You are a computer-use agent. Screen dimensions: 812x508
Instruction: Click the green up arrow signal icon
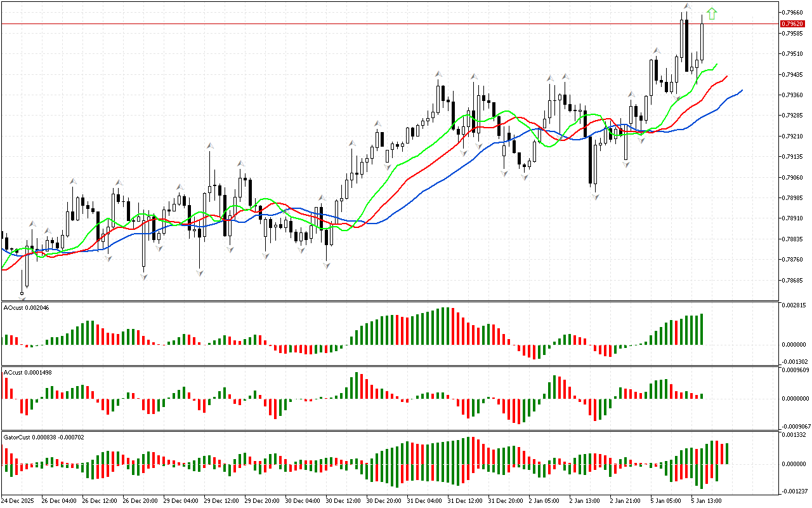click(712, 13)
